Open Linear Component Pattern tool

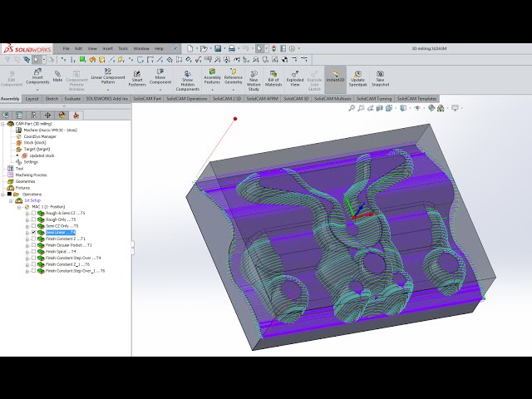108,76
